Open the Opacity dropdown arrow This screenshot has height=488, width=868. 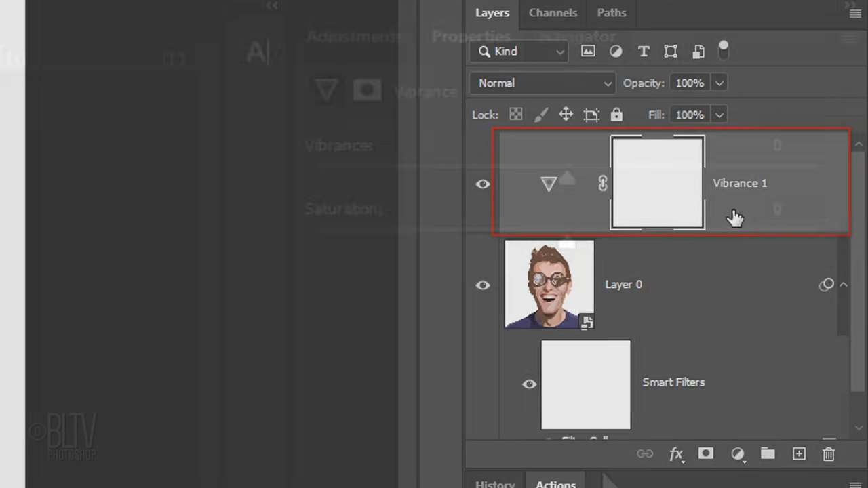pos(719,83)
